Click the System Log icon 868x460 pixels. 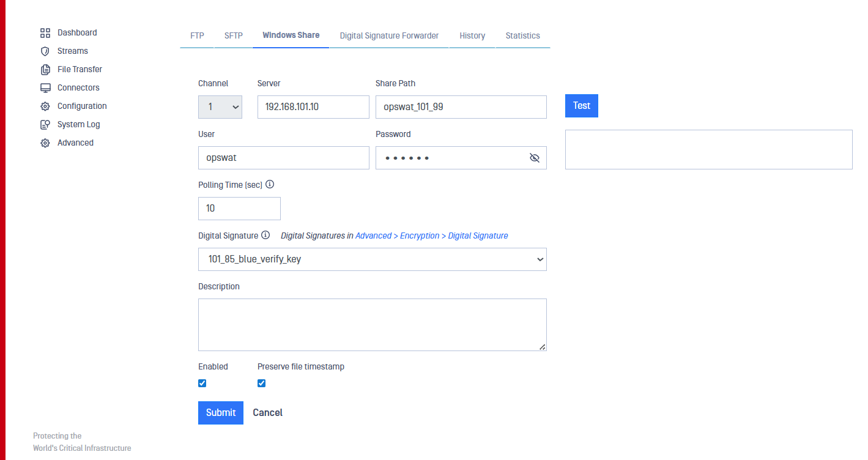[45, 124]
